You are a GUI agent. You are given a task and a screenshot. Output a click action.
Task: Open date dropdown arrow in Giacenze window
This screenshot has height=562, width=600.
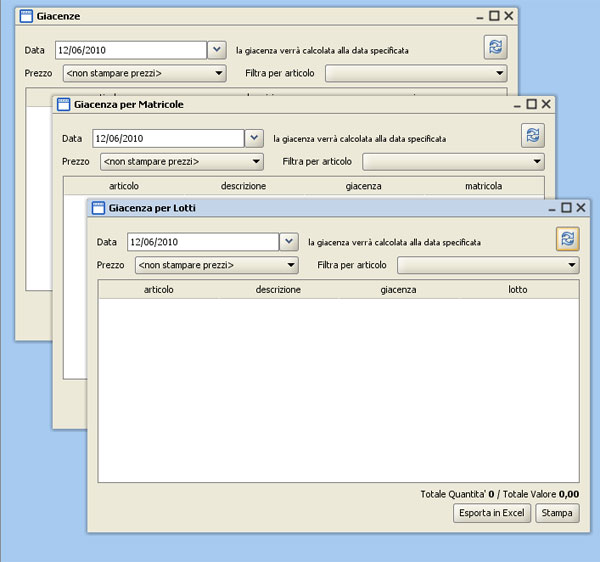(217, 49)
